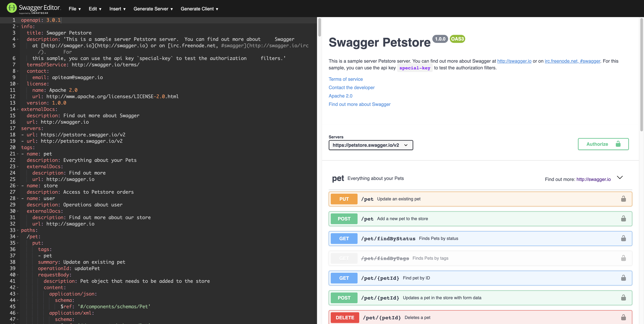Click the lock icon on PUT /pet

point(623,199)
